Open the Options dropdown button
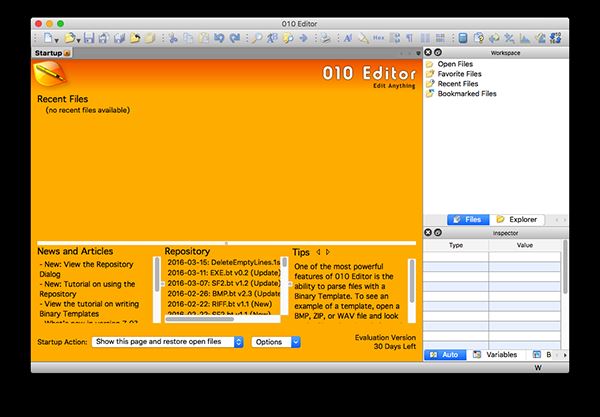Screen dimensions: 600x417 [x=276, y=342]
